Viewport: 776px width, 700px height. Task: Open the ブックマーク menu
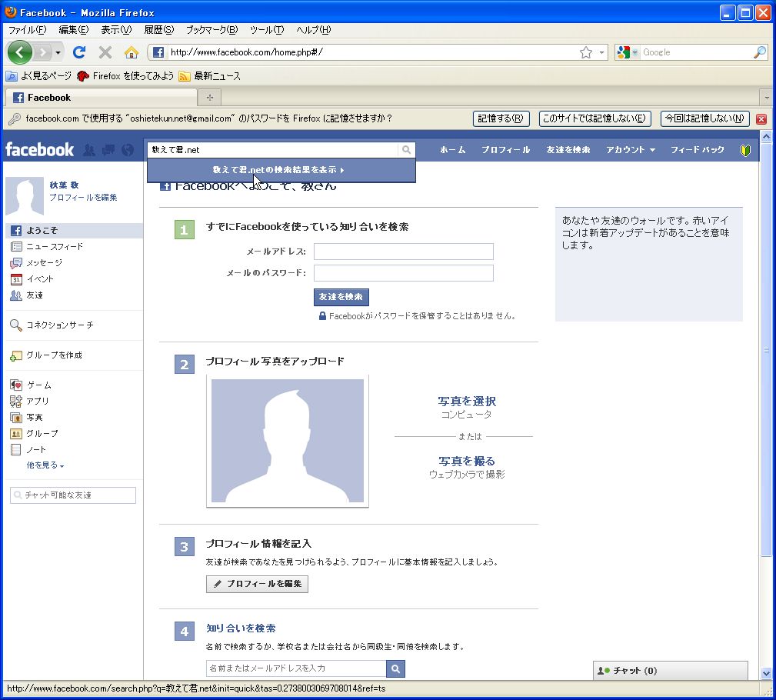point(211,30)
